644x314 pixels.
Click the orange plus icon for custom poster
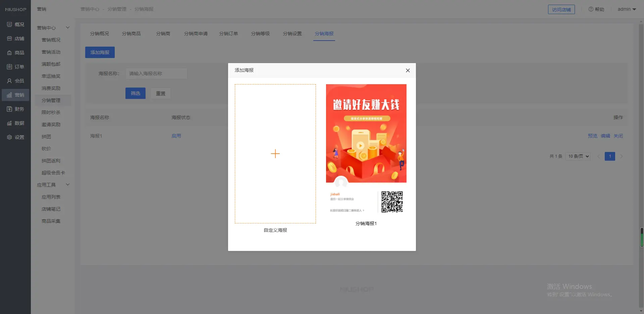(x=275, y=154)
